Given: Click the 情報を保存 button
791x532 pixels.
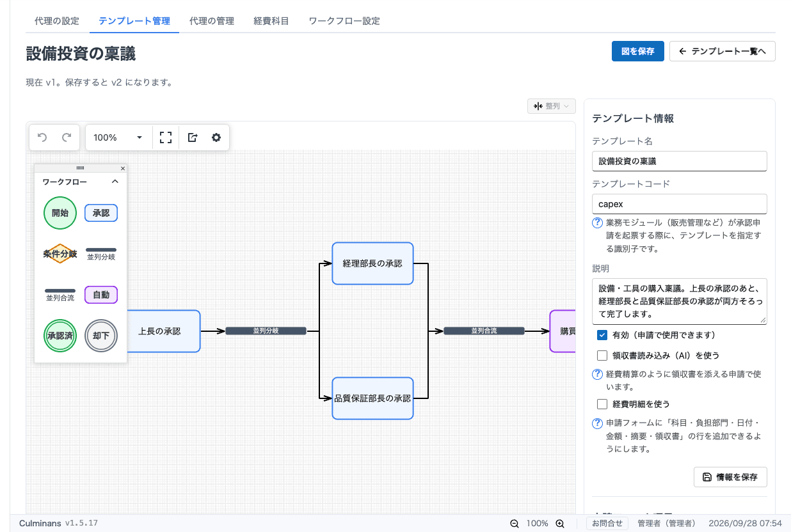Looking at the screenshot, I should tap(730, 477).
